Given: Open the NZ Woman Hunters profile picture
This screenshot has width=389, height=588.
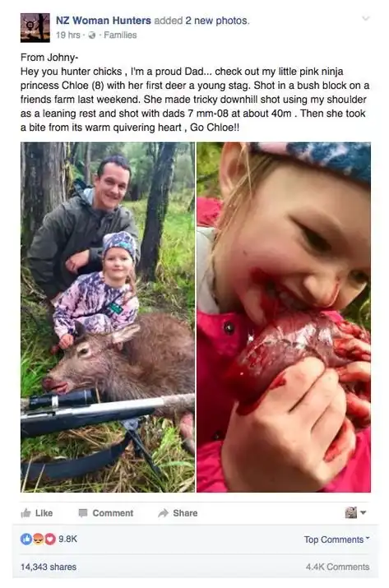Looking at the screenshot, I should [x=35, y=28].
